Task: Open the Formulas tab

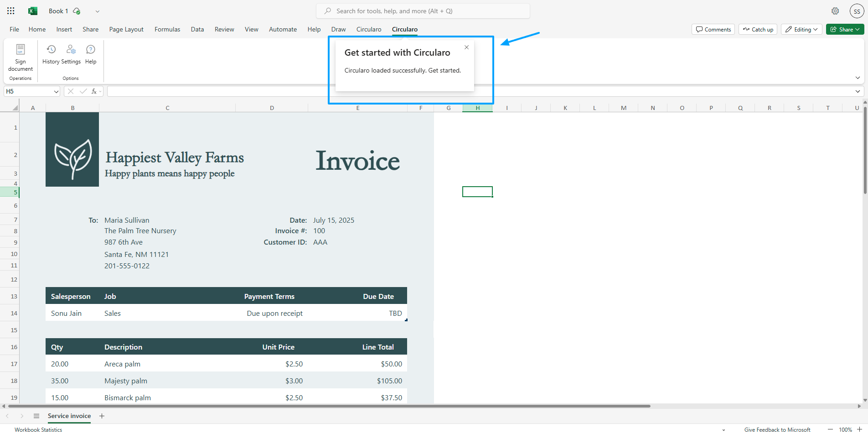Action: tap(167, 29)
